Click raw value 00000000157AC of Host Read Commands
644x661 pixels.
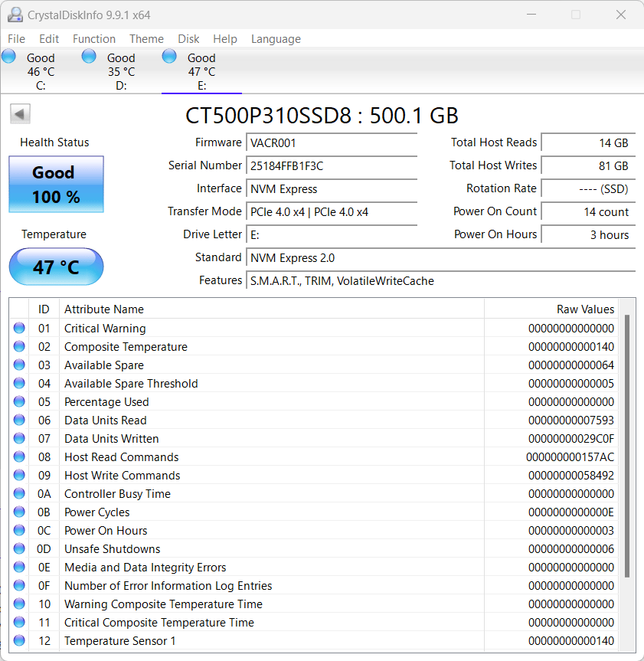click(570, 457)
